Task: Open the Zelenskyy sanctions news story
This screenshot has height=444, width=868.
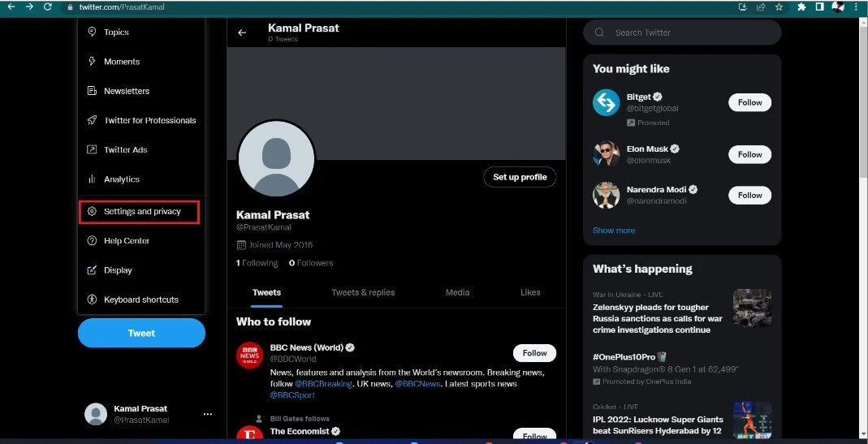Action: click(x=658, y=318)
